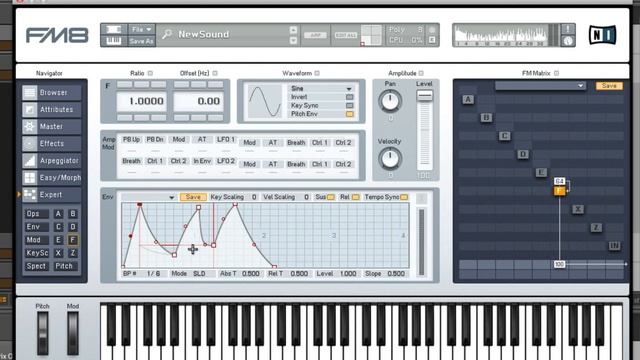Viewport: 640px width, 360px height.
Task: Click the FM Matrix output value 100
Action: click(x=559, y=264)
